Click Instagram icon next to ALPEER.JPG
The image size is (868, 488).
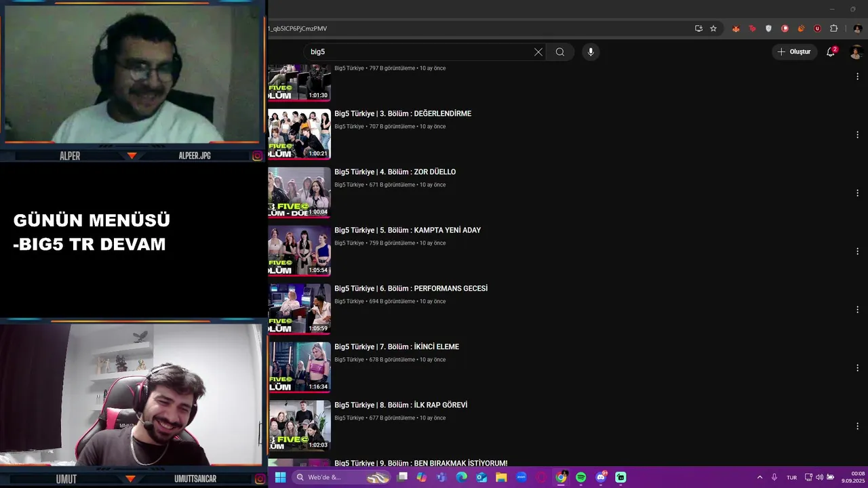point(257,156)
